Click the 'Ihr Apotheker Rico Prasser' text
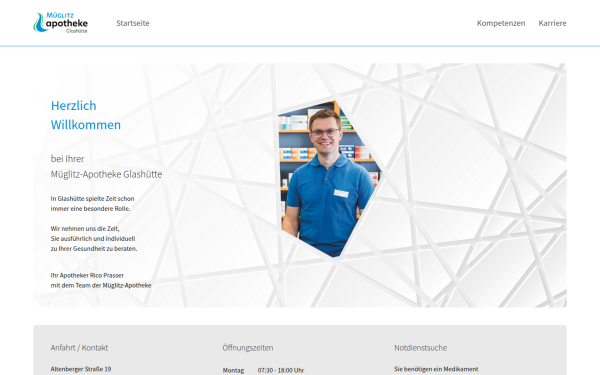Image resolution: width=600 pixels, height=375 pixels. pos(87,275)
